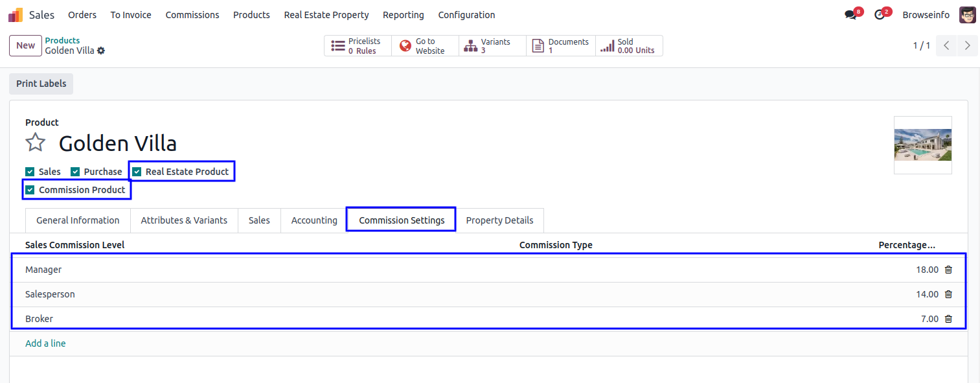The height and width of the screenshot is (383, 980).
Task: Delete the Salesperson commission line
Action: tap(948, 294)
